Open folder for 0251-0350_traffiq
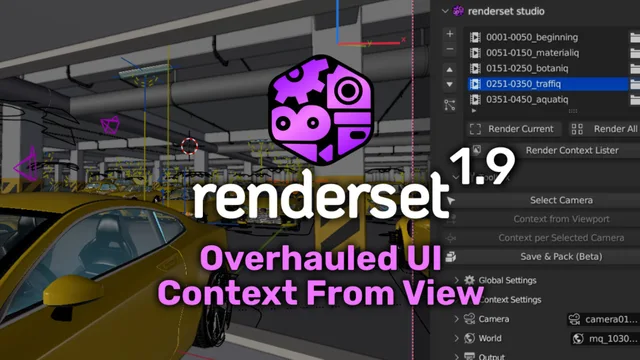Viewport: 640px width, 360px height. click(x=635, y=84)
